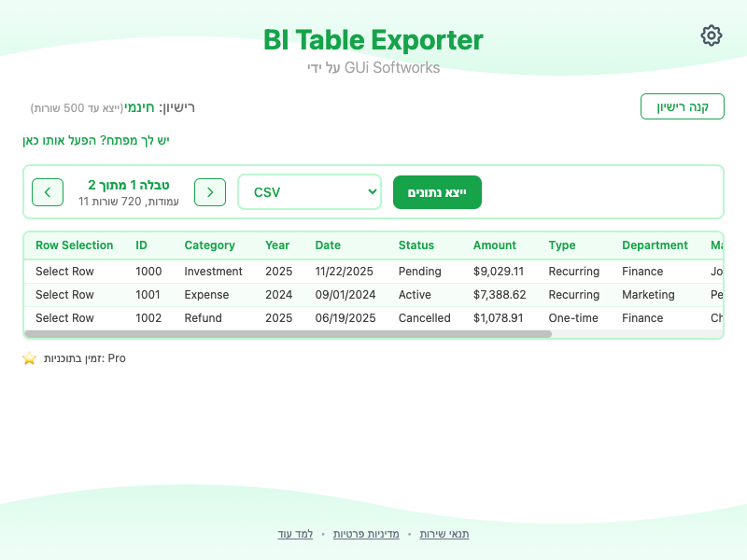The width and height of the screenshot is (747, 560).
Task: Select Row for ID 1001
Action: (64, 295)
